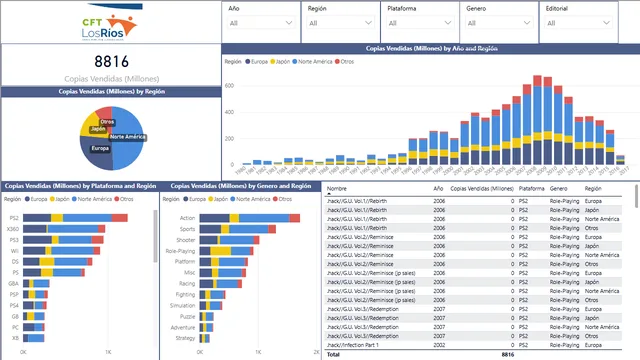Select the Wii platform bar

coord(61,251)
